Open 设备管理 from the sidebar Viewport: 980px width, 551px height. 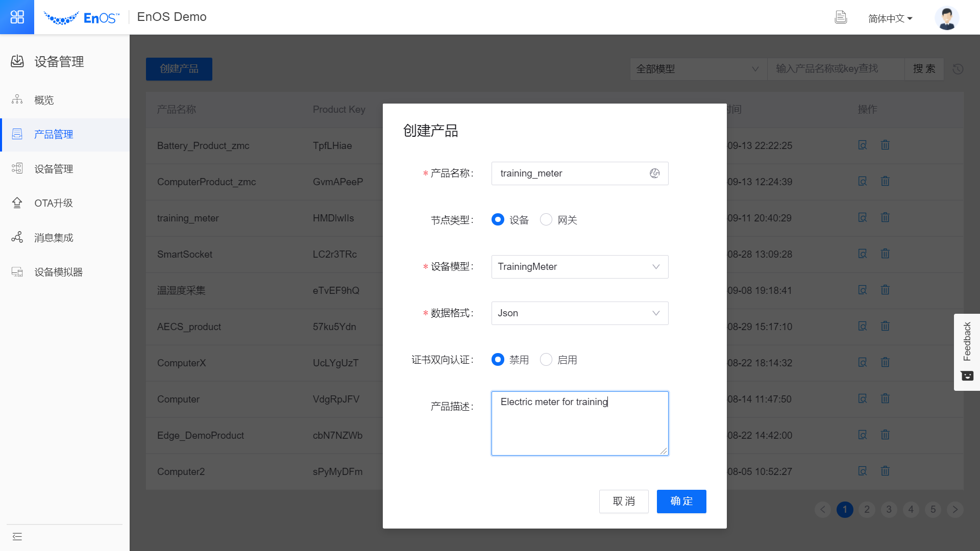click(x=53, y=168)
